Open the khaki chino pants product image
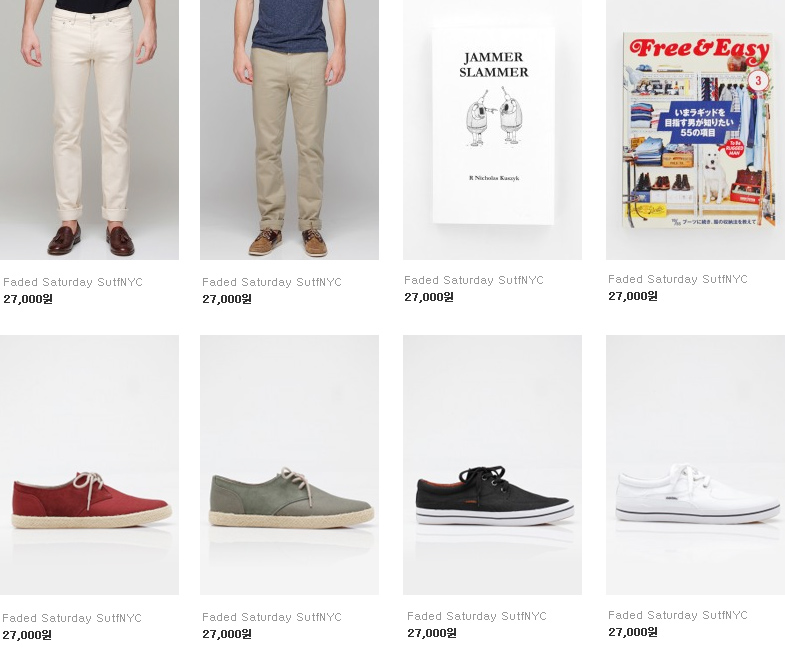This screenshot has width=785, height=660. tap(289, 130)
